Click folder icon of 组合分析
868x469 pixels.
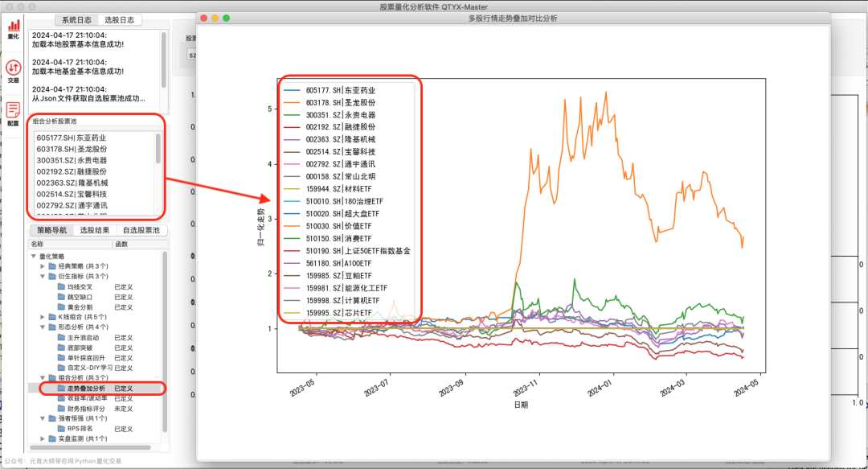coord(52,377)
